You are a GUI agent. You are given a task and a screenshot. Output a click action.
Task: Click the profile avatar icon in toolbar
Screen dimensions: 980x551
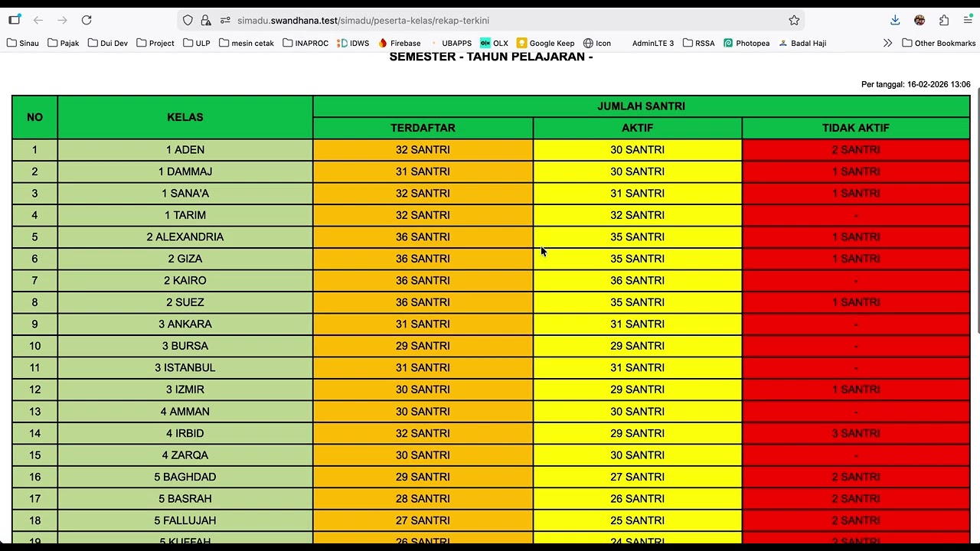[x=920, y=20]
